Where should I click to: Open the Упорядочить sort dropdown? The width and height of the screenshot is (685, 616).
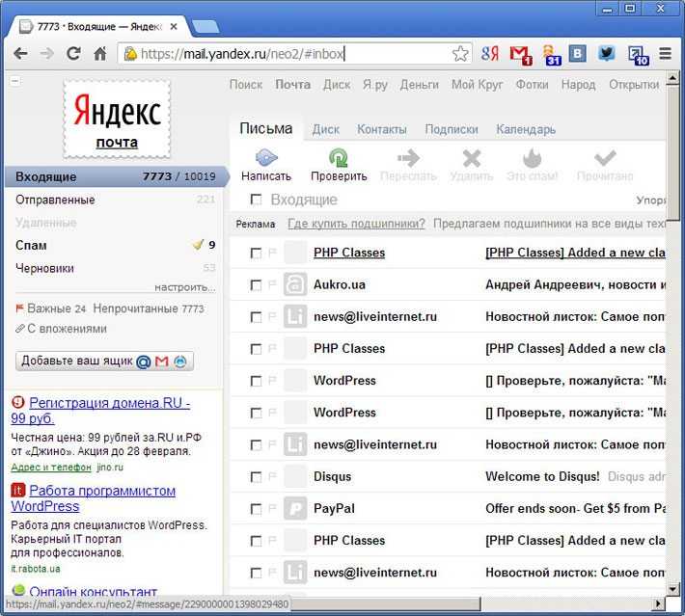pyautogui.click(x=651, y=200)
